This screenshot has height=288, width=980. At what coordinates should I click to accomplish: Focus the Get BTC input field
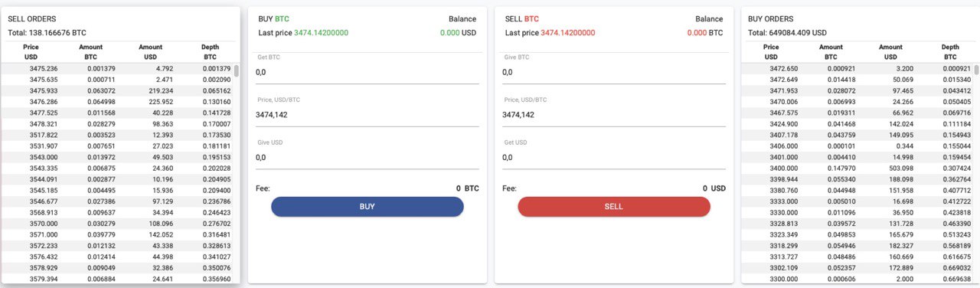pos(367,73)
